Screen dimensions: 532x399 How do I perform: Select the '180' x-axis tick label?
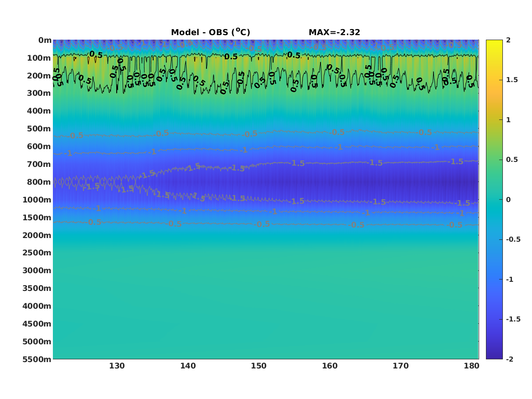pos(472,366)
